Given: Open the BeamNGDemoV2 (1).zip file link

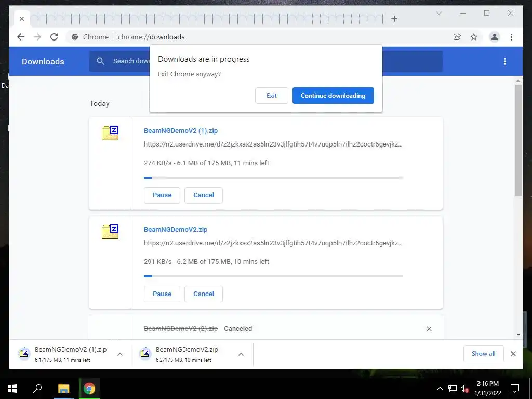Looking at the screenshot, I should pyautogui.click(x=180, y=130).
